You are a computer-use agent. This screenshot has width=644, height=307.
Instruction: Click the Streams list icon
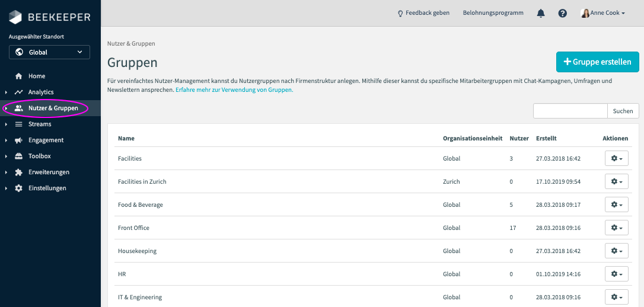(18, 124)
